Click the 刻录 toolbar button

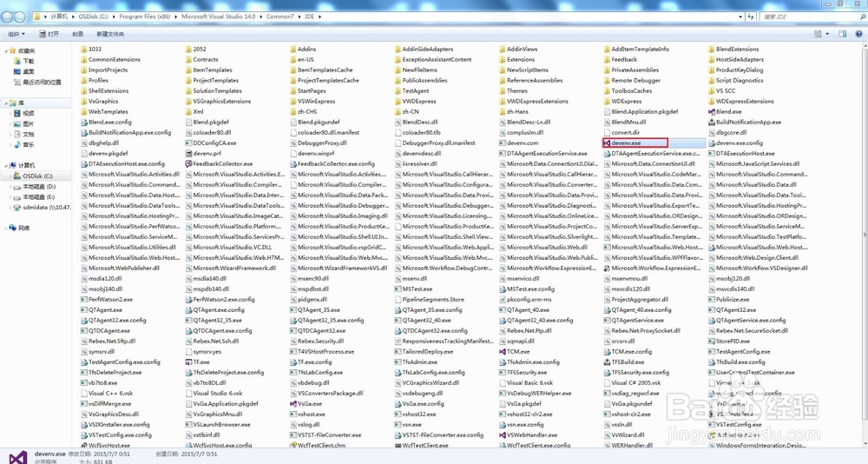pos(78,34)
